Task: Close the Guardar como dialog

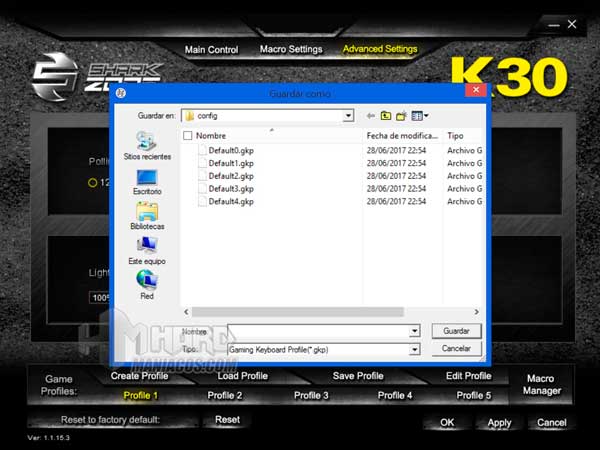Action: coord(476,90)
